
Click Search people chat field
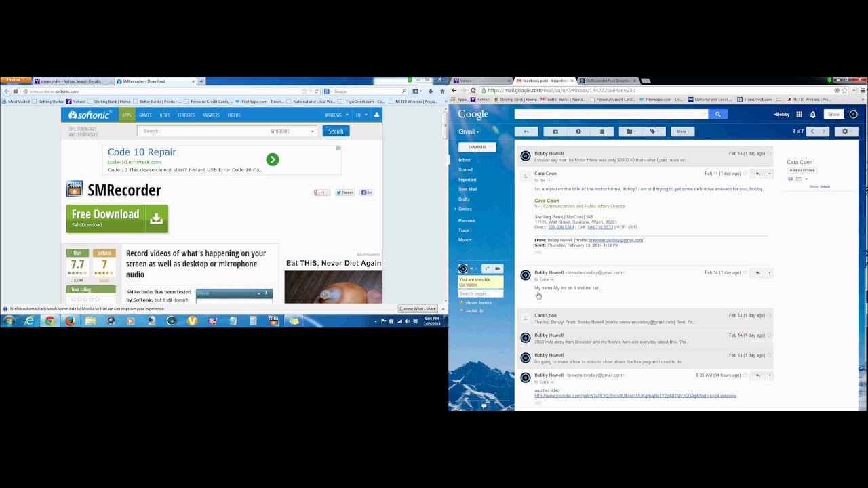coord(481,293)
